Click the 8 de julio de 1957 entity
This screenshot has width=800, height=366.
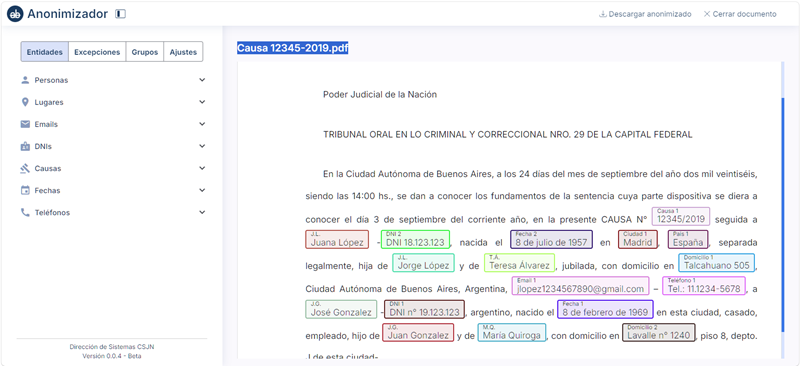551,240
